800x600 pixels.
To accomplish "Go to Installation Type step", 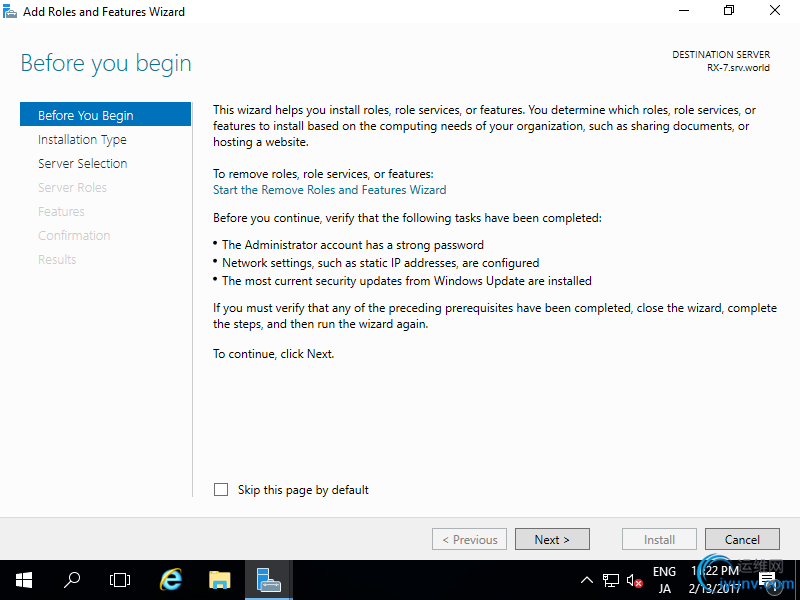I will 82,139.
